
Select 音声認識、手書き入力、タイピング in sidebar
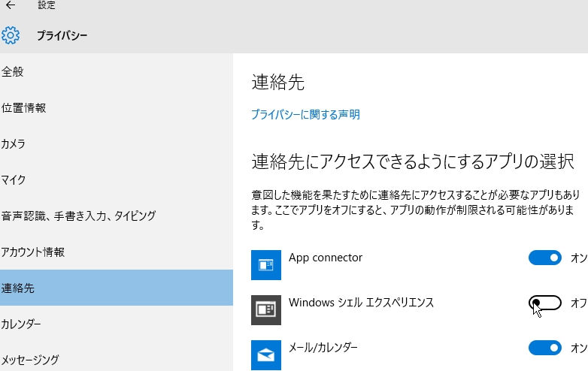pyautogui.click(x=117, y=216)
